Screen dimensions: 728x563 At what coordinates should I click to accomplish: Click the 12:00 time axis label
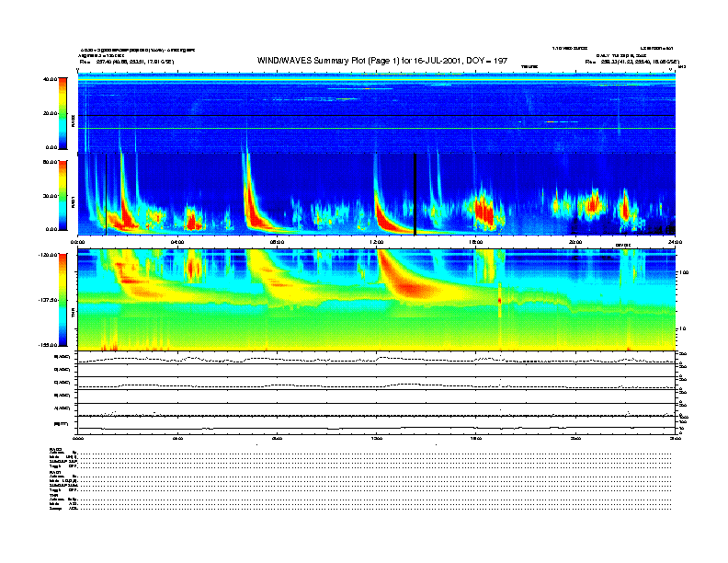click(376, 242)
